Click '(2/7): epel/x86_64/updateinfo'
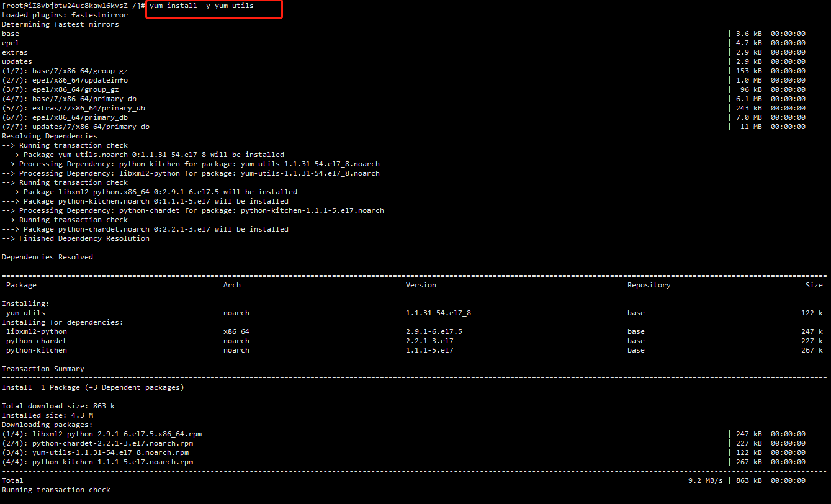Screen dimensions: 831x504 (x=65, y=80)
